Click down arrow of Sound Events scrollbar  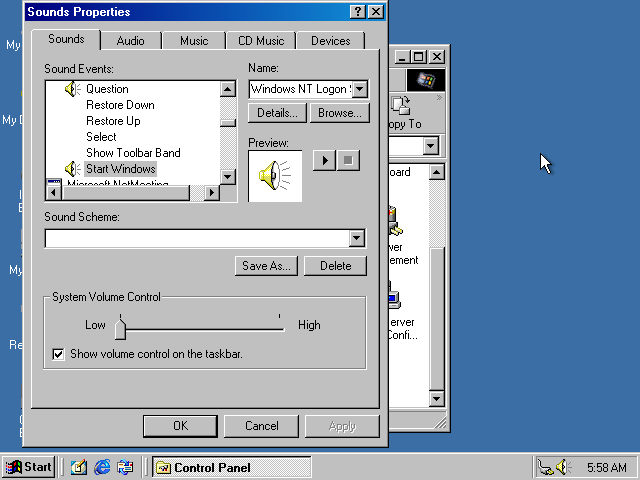(x=228, y=177)
